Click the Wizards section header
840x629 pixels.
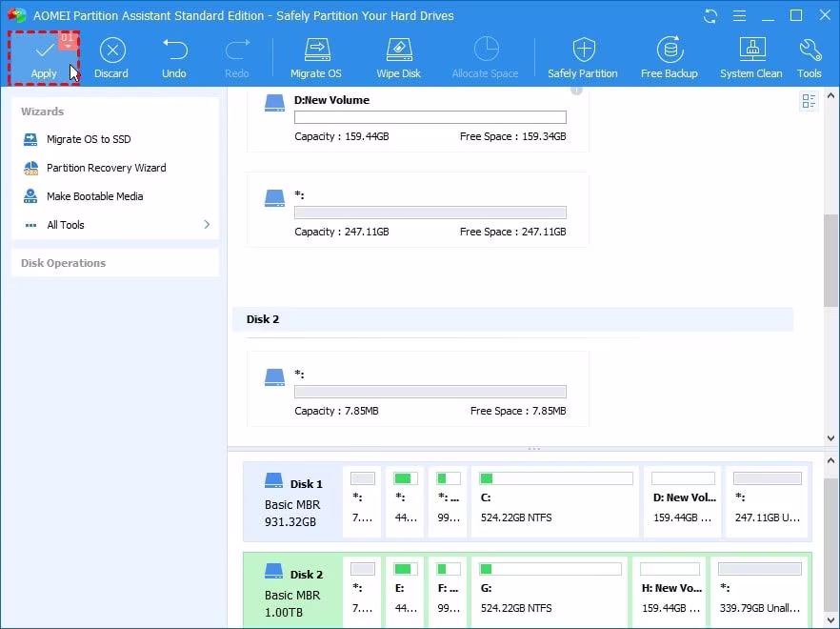pos(42,112)
